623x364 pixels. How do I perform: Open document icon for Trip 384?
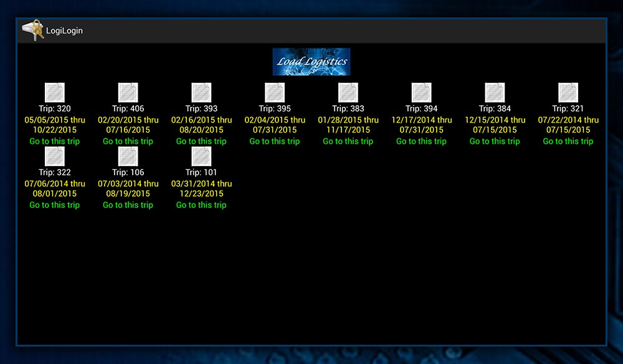(495, 93)
